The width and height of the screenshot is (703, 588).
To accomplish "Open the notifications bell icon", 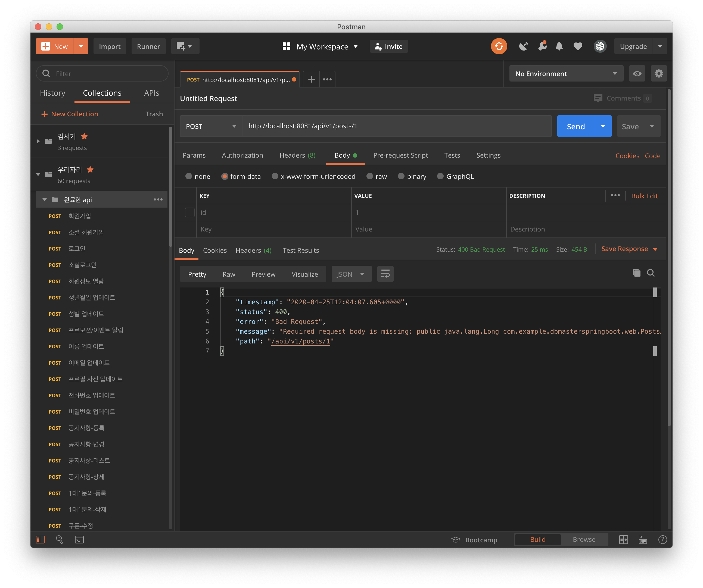I will [x=559, y=46].
